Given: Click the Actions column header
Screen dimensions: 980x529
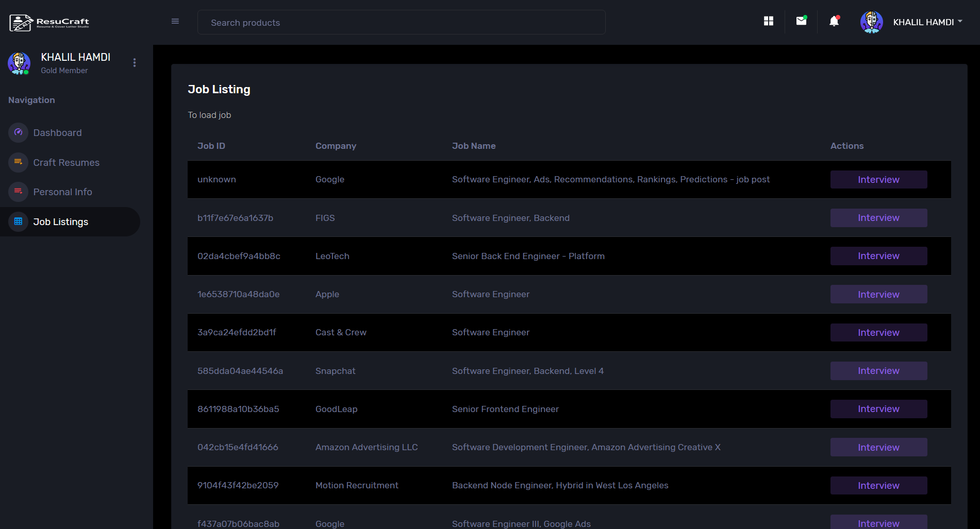Looking at the screenshot, I should pyautogui.click(x=847, y=146).
